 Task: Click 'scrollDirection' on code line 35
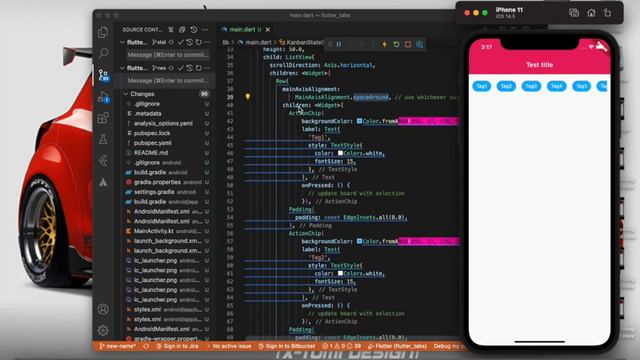[295, 65]
